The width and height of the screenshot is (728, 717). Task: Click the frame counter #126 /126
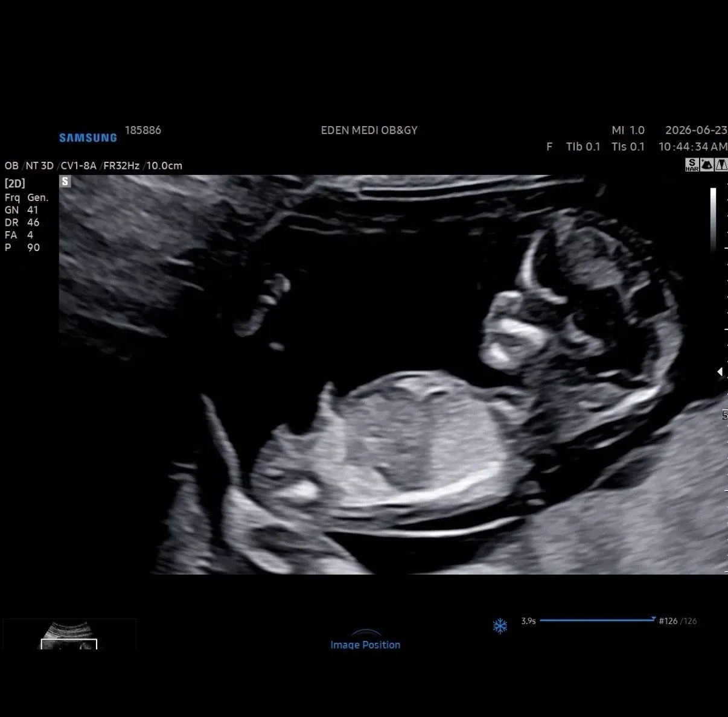tap(677, 620)
